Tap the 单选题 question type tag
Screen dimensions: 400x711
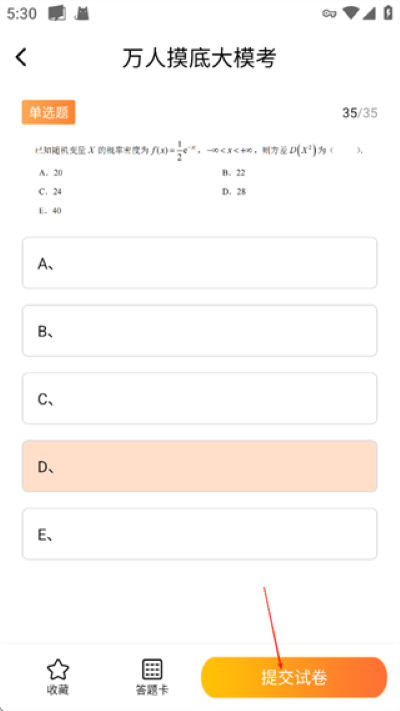[x=49, y=112]
